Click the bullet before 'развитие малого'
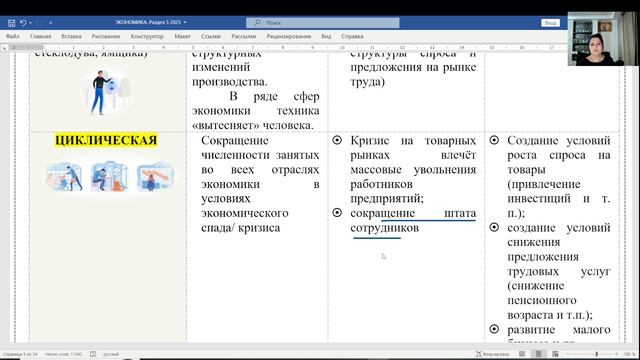Viewport: 640px width, 360px height. click(494, 329)
